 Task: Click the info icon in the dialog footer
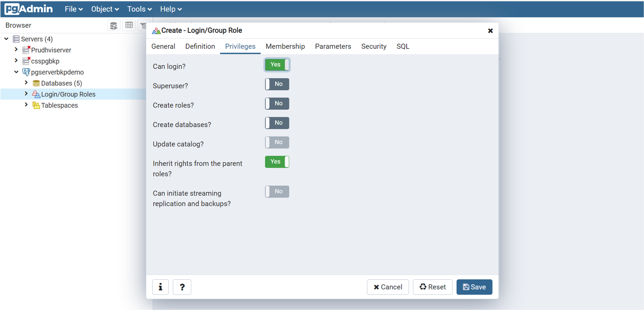coord(160,287)
